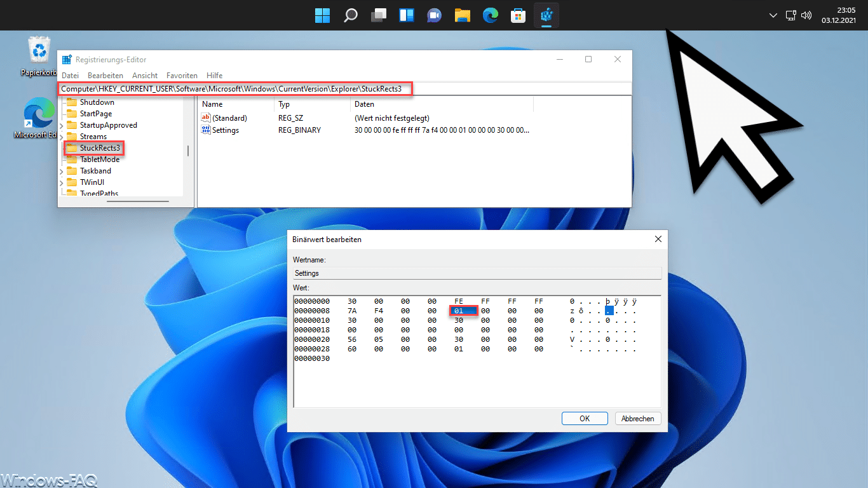The height and width of the screenshot is (488, 868).
Task: Open the volume tray icon
Action: click(807, 15)
